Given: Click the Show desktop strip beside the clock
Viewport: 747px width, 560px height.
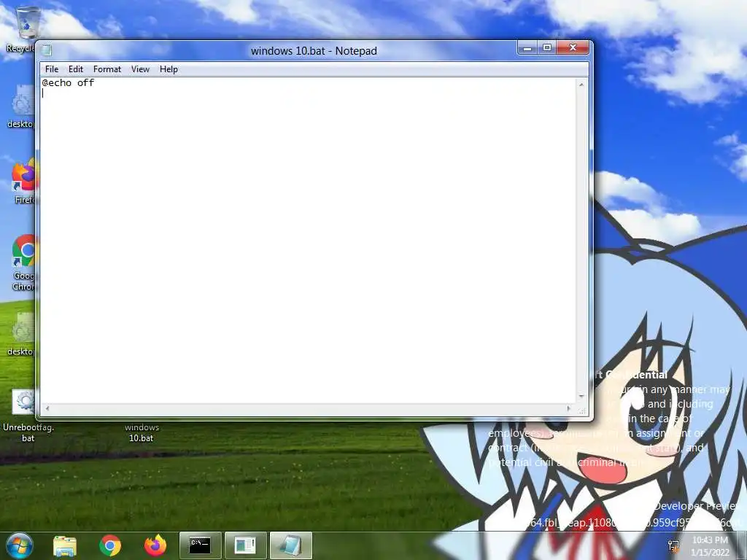Looking at the screenshot, I should [742, 545].
